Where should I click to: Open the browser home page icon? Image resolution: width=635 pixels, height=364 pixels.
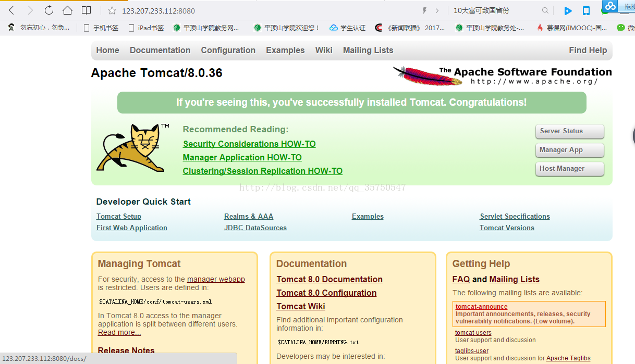[x=67, y=10]
